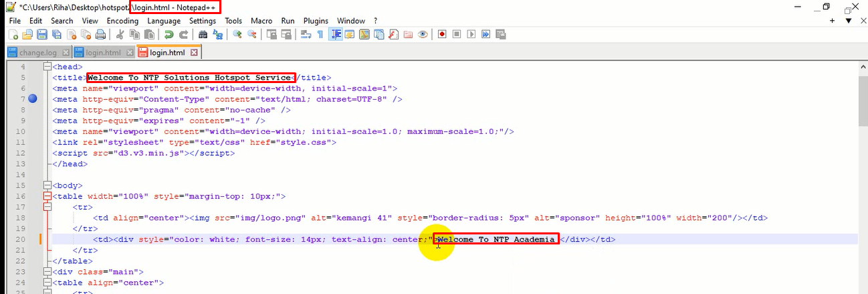This screenshot has width=868, height=294.
Task: Open the File menu
Action: (15, 21)
